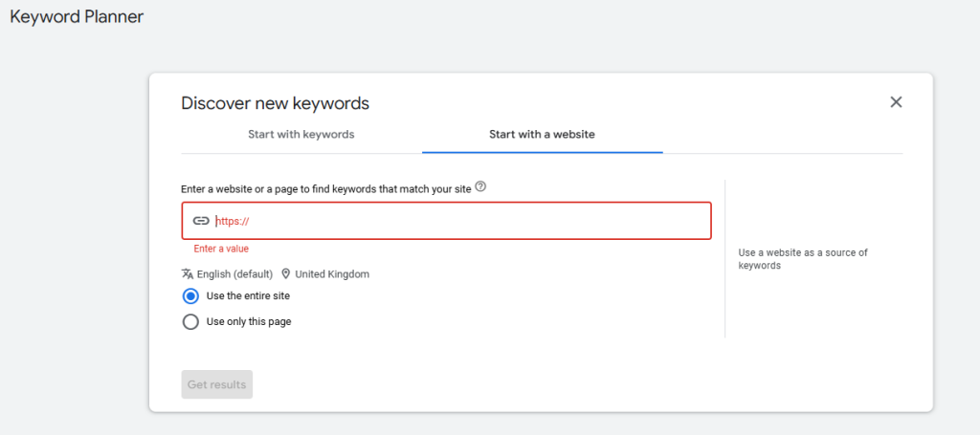
Task: Click the Discover new keywords heading
Action: [x=275, y=103]
